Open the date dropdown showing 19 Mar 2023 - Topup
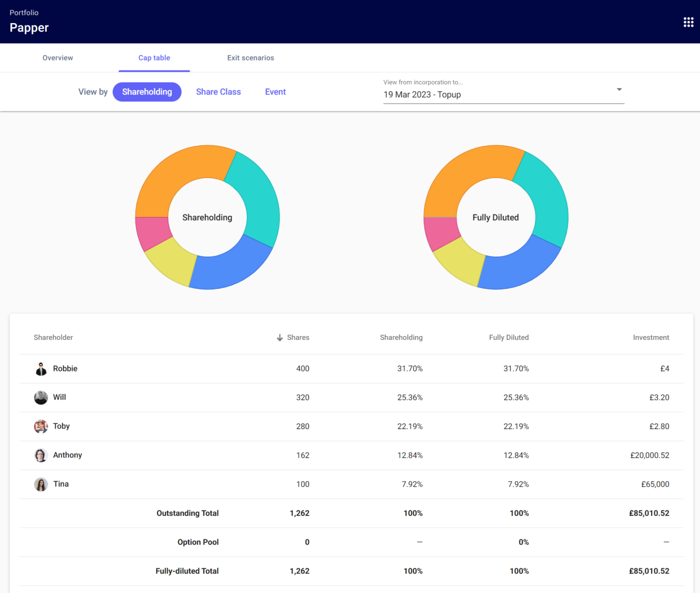Screen dimensions: 700x593 click(x=503, y=94)
